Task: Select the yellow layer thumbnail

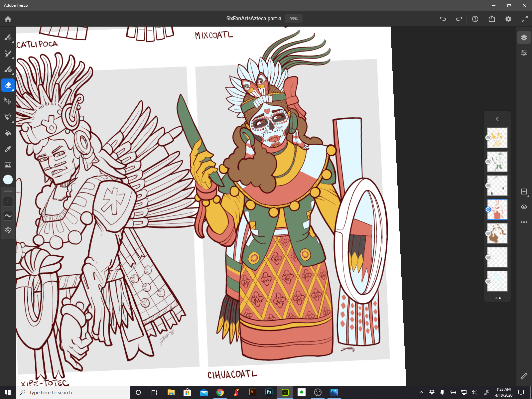Action: pyautogui.click(x=497, y=138)
